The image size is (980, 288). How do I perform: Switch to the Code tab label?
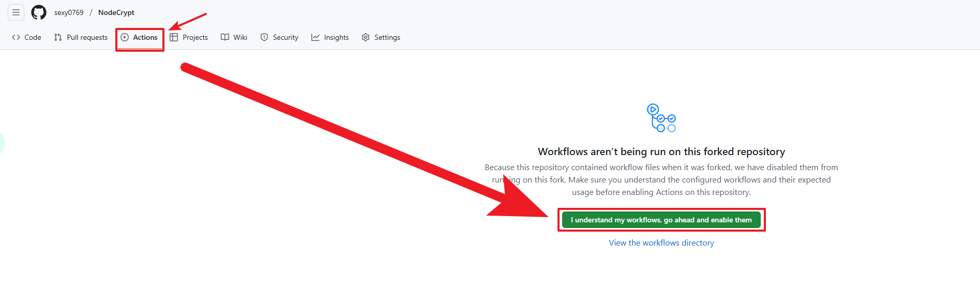click(33, 37)
